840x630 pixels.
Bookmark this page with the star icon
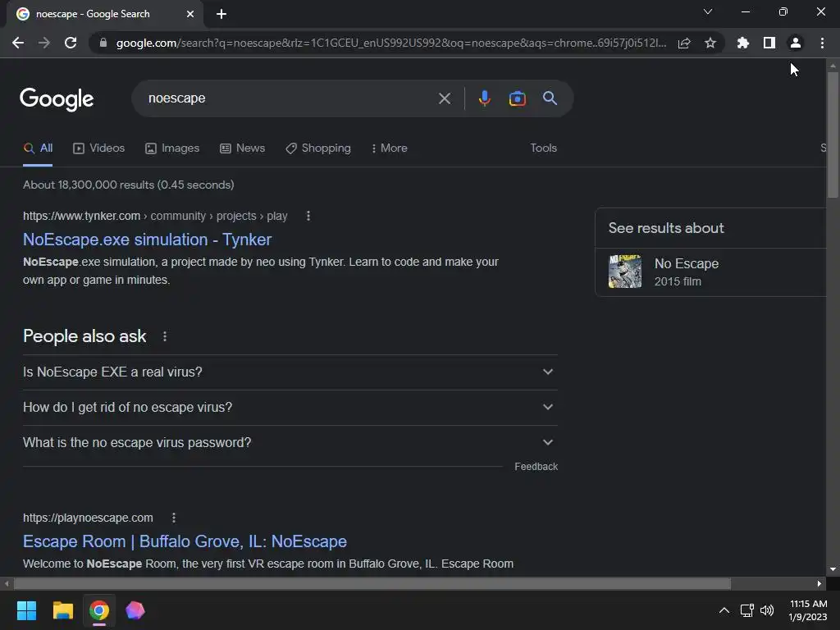tap(710, 43)
